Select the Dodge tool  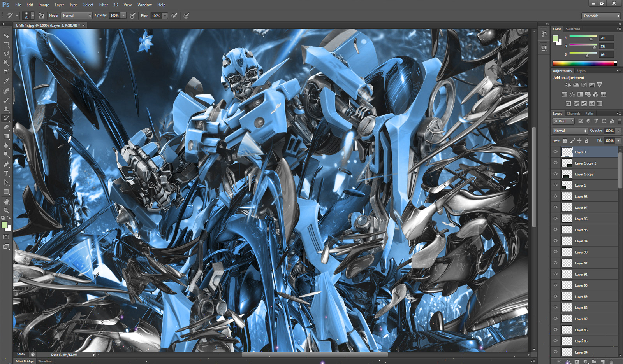[x=6, y=155]
